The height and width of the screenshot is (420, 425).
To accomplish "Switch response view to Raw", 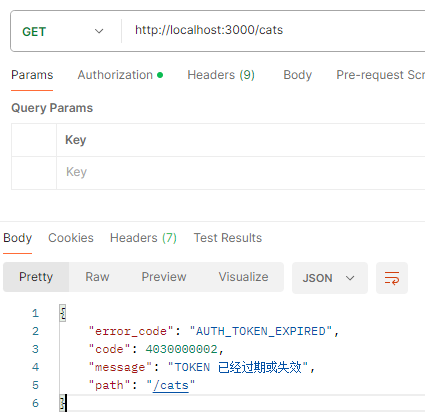I will point(97,277).
